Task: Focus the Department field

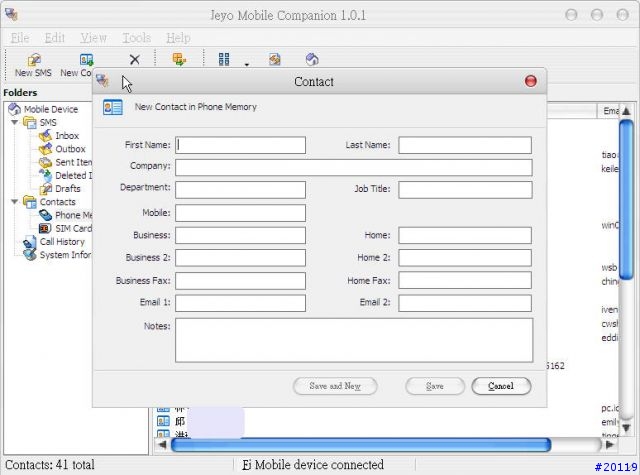Action: [240, 190]
